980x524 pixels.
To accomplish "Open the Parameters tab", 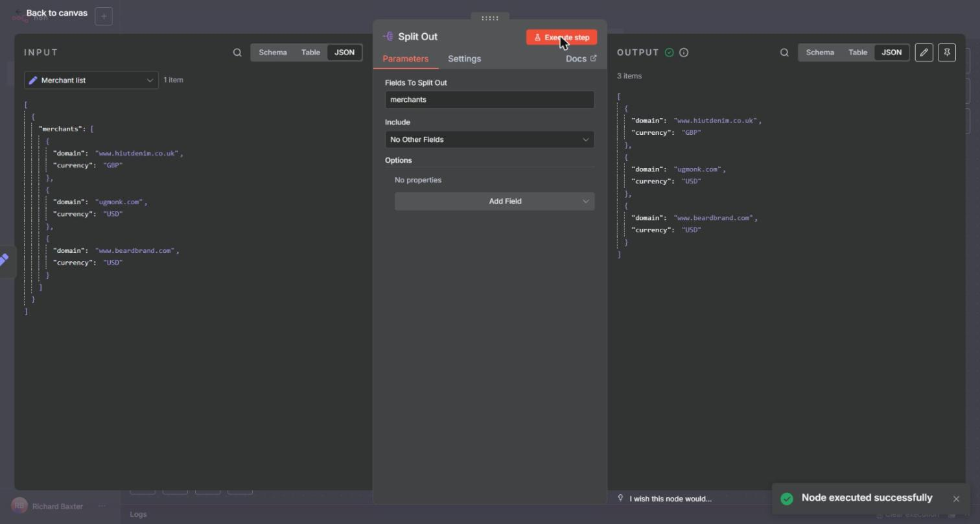I will point(406,59).
